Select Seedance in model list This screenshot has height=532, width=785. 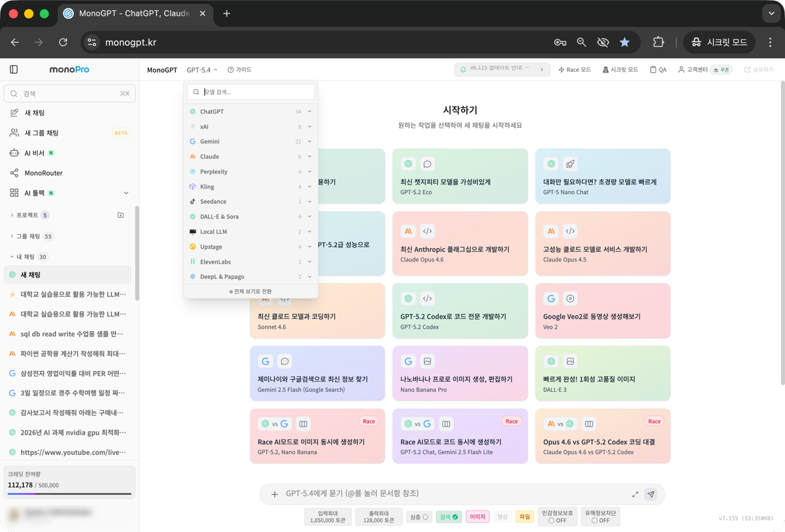(251, 202)
